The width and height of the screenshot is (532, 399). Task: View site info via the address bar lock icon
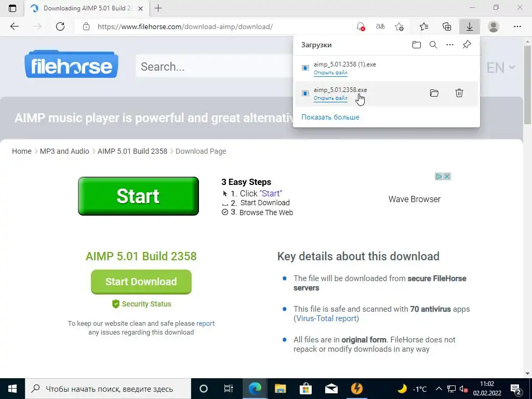click(86, 26)
